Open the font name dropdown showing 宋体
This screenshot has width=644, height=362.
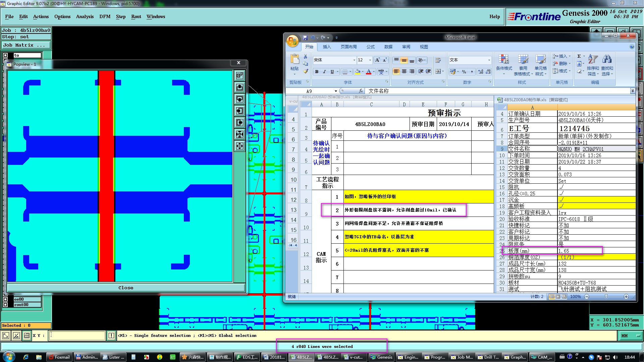tap(354, 60)
